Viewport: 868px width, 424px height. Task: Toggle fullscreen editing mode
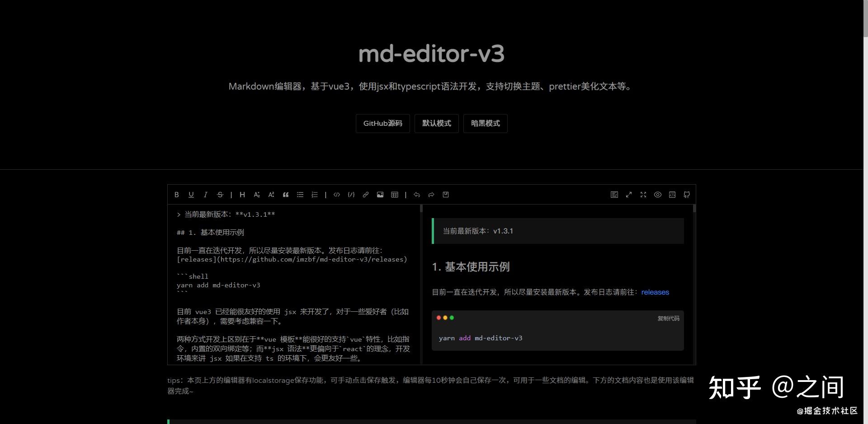pos(643,195)
